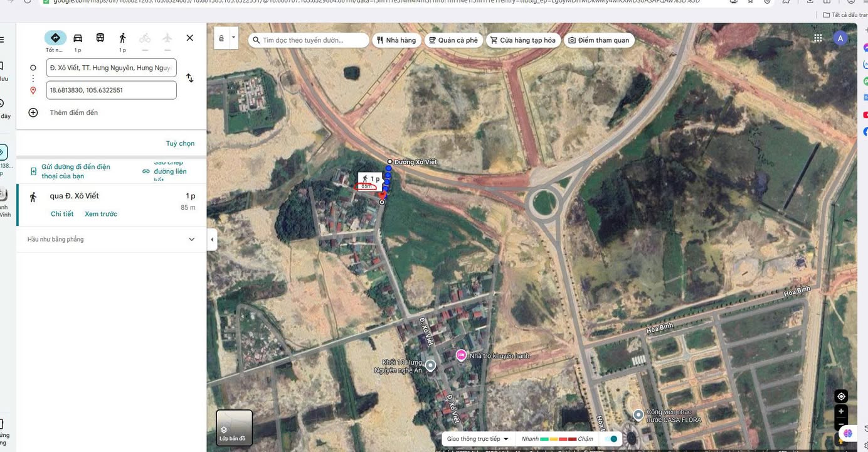Viewport: 868px width, 452px height.
Task: Open the input-language dropdown arrow beside the search box
Action: [233, 38]
